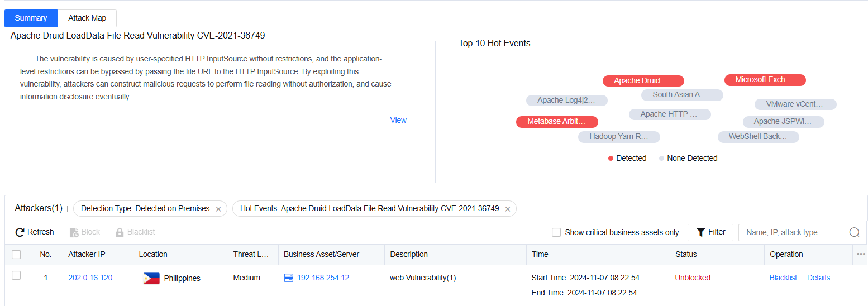
Task: Click the Refresh icon button
Action: click(20, 232)
